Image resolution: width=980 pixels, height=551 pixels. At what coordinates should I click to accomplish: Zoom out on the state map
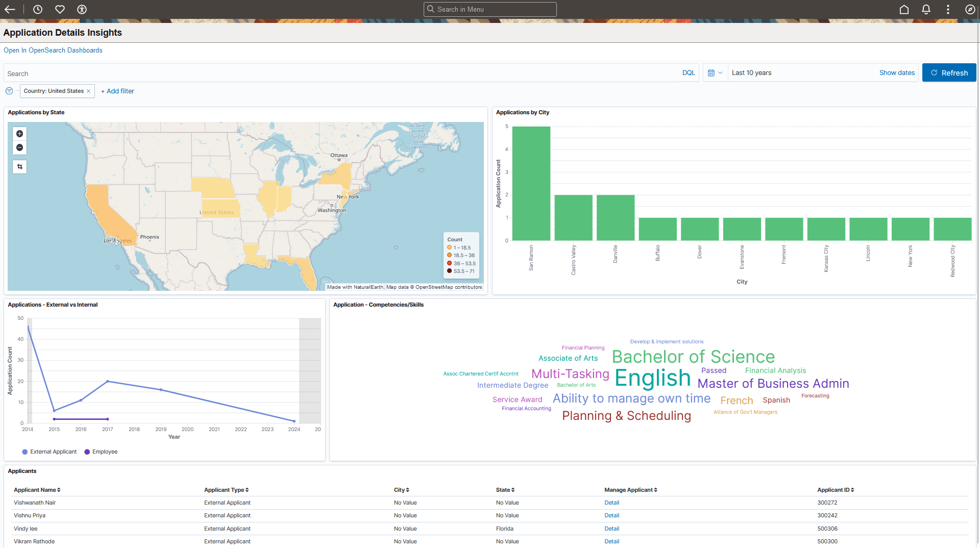click(19, 147)
